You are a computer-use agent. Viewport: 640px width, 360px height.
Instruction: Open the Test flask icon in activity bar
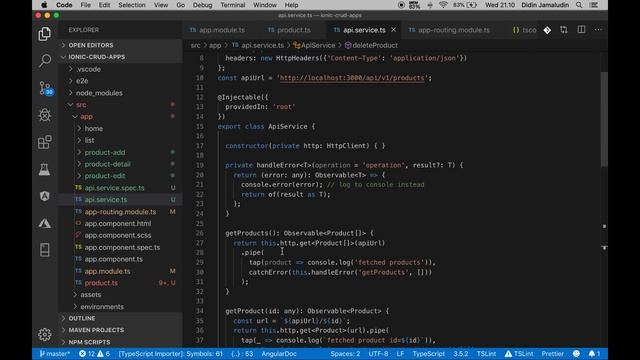[44, 169]
